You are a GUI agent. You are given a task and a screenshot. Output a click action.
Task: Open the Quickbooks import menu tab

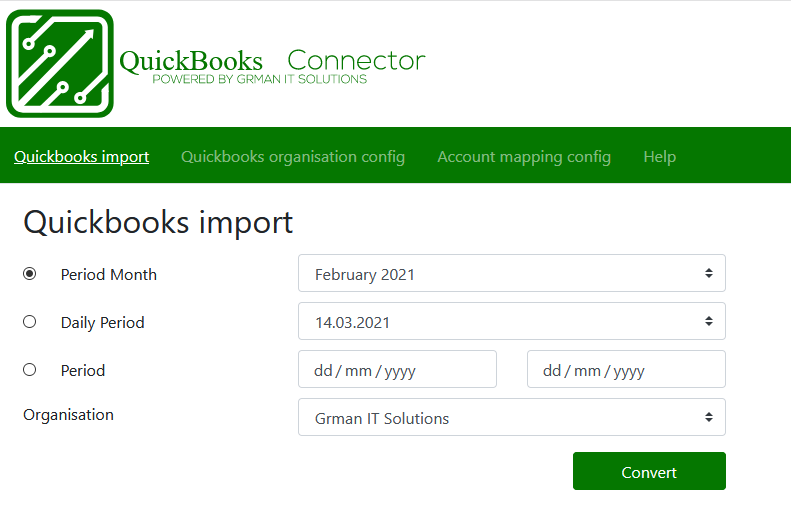point(82,157)
